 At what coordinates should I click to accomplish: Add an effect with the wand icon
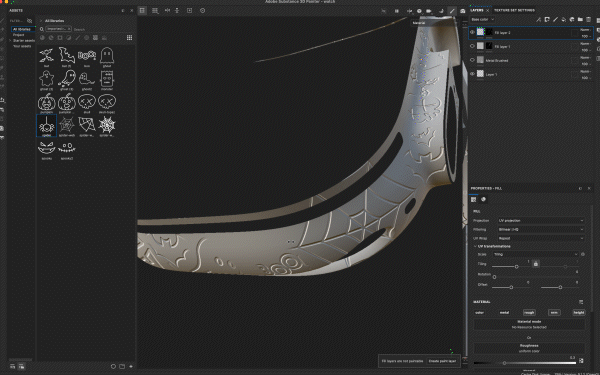[538, 19]
